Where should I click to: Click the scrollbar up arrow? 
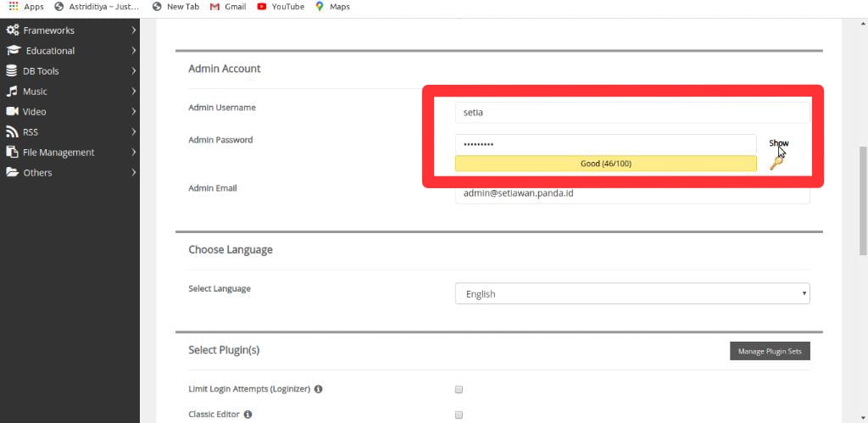(863, 23)
